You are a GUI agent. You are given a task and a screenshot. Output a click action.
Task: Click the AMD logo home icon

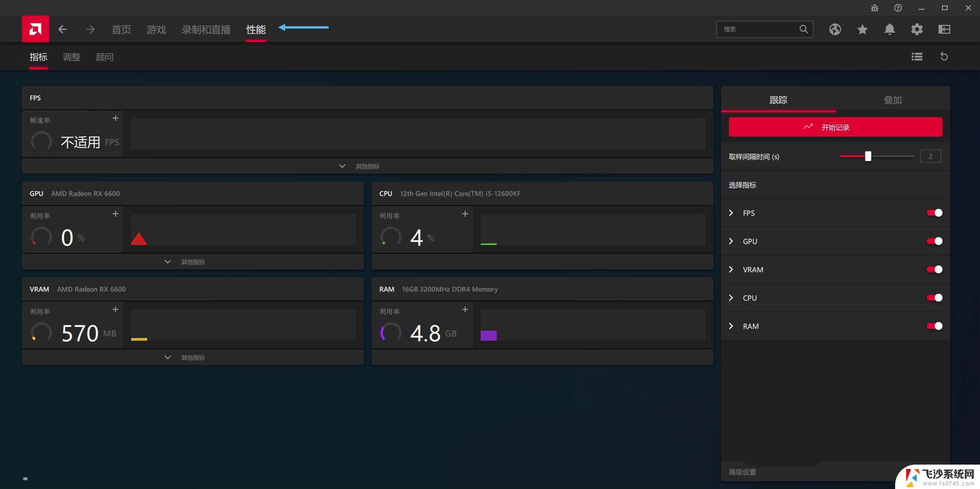(35, 29)
